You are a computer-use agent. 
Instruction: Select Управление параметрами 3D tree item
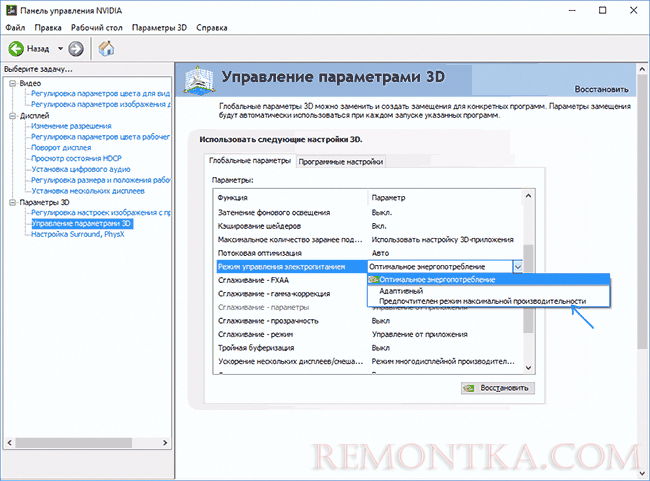(x=82, y=223)
